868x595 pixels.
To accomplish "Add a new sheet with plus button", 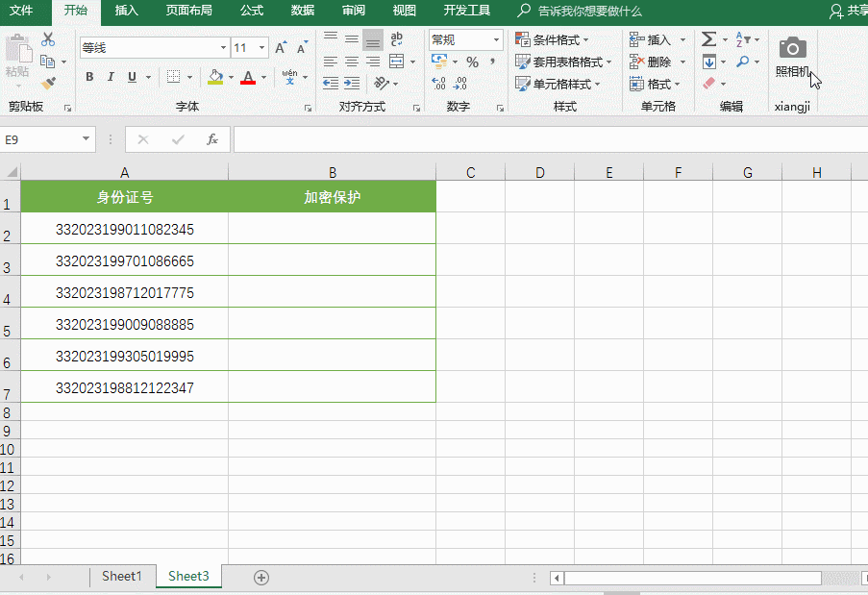I will coord(261,578).
